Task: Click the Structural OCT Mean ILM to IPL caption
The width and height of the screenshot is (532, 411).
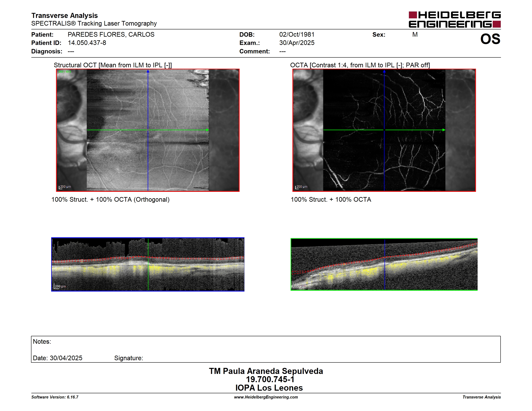Action: click(x=113, y=65)
